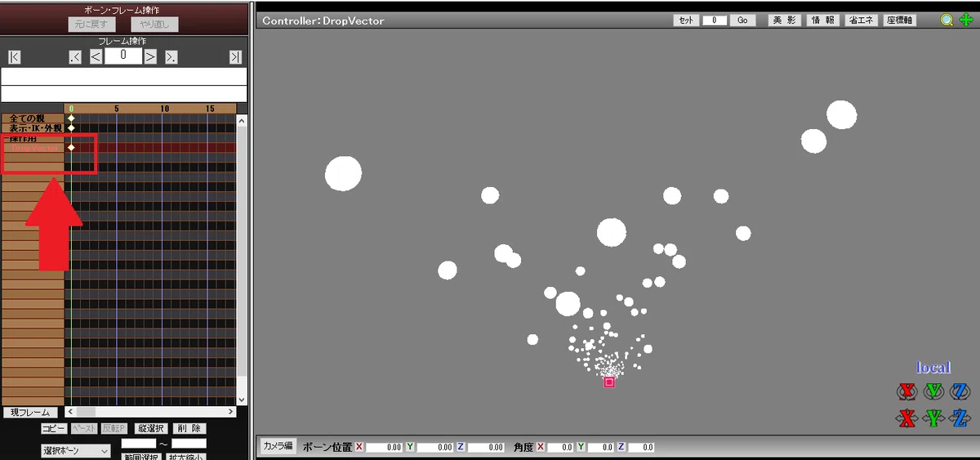
Task: Click the keyframe diamond on 表示・IK・外親 row
Action: click(x=71, y=128)
